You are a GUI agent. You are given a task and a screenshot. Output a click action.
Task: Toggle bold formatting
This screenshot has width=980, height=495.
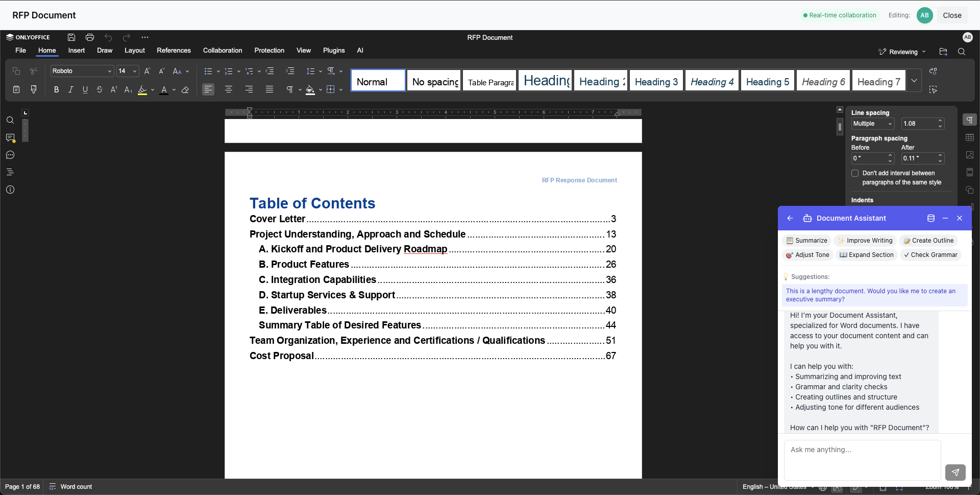pos(57,89)
